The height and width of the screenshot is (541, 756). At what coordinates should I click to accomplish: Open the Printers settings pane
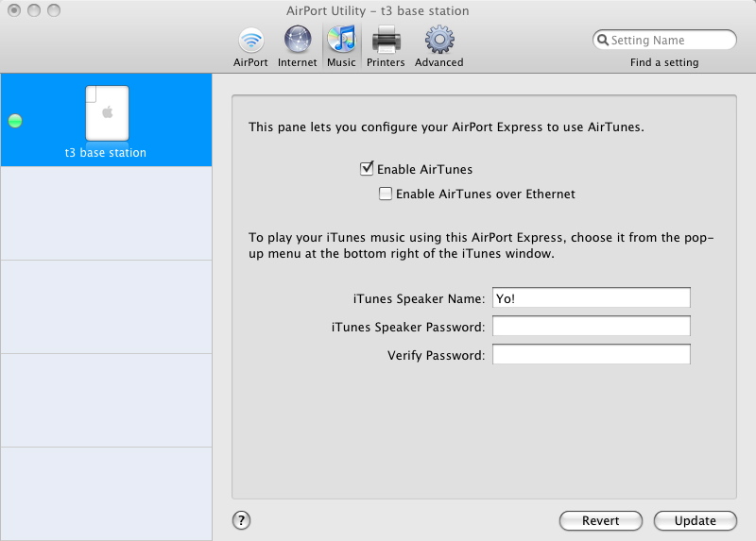(x=386, y=47)
